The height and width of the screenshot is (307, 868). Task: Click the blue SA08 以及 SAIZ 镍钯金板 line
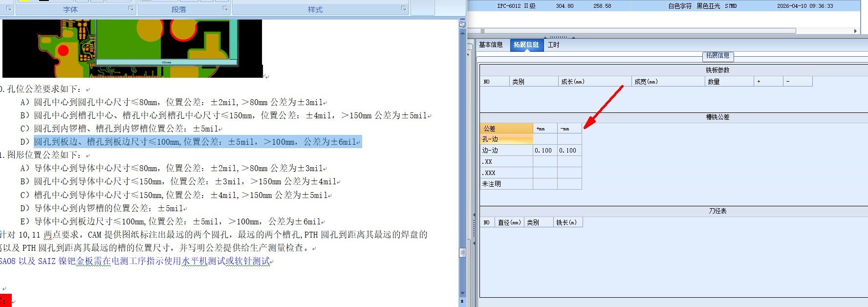pyautogui.click(x=136, y=262)
